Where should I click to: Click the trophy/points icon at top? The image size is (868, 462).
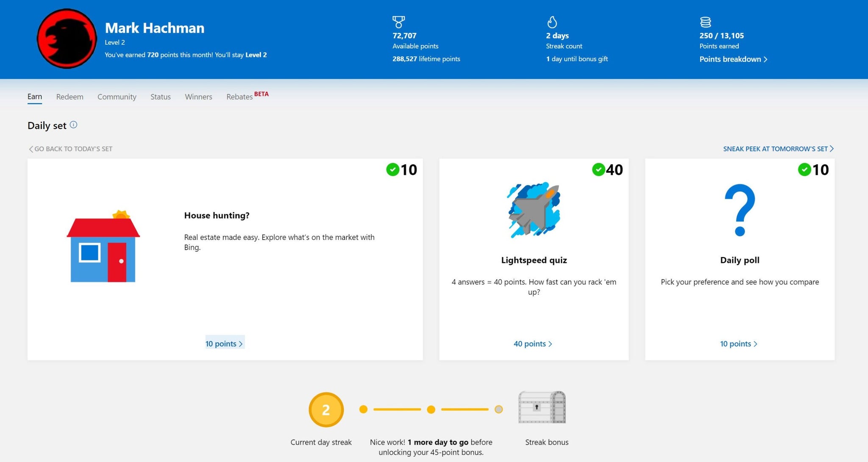coord(397,22)
